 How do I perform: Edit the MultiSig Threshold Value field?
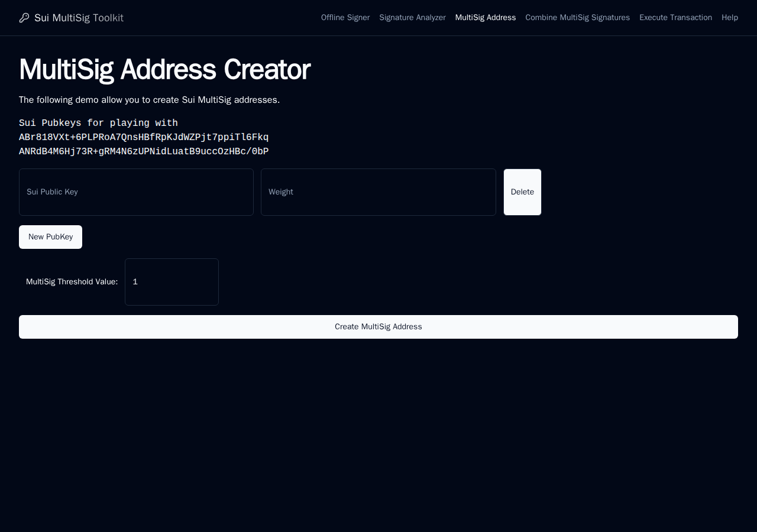[x=172, y=282]
